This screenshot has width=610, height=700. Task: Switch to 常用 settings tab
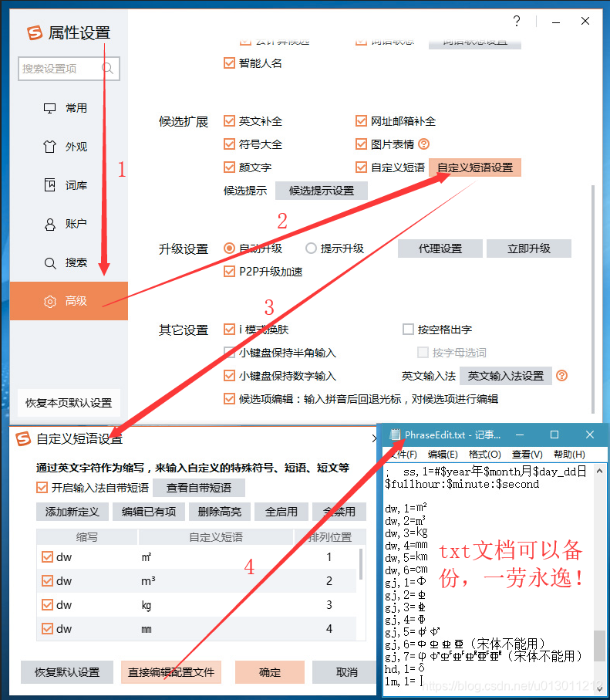point(69,108)
